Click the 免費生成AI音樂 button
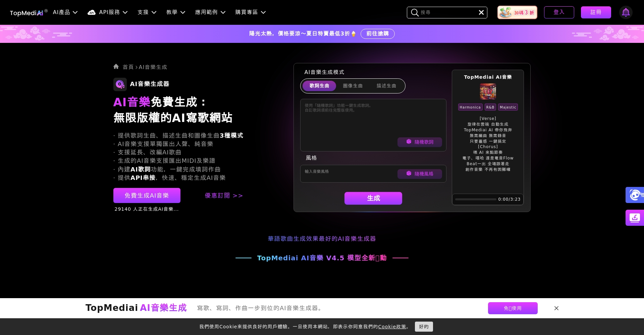644x335 pixels. (x=147, y=196)
